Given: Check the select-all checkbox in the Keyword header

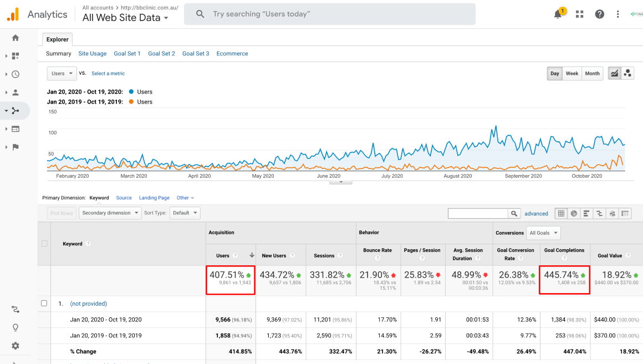Looking at the screenshot, I should 45,244.
